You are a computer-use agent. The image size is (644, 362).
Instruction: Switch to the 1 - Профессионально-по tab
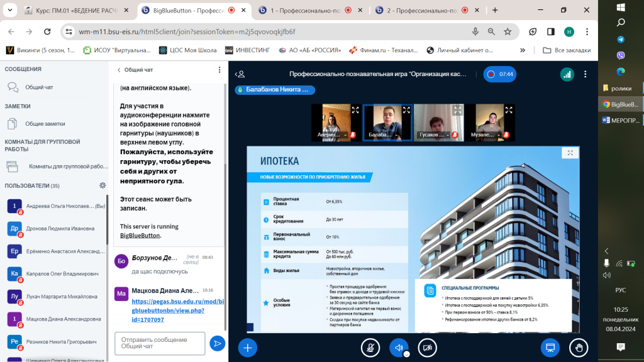coord(311,10)
